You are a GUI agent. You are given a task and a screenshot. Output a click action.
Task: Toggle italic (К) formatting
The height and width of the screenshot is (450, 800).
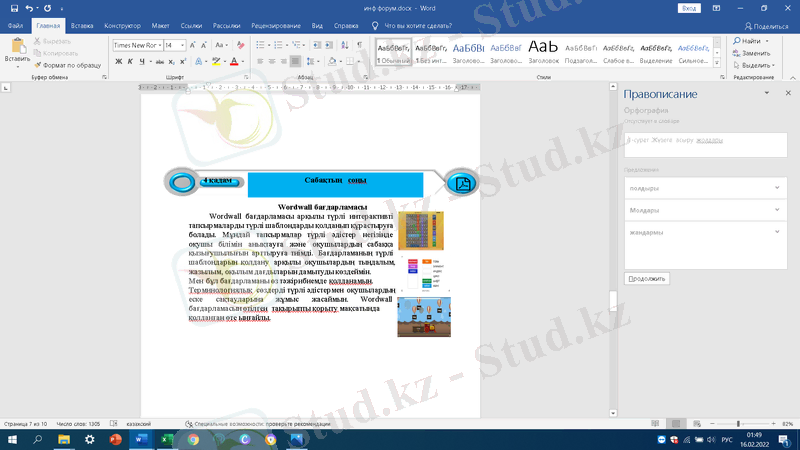pyautogui.click(x=130, y=62)
